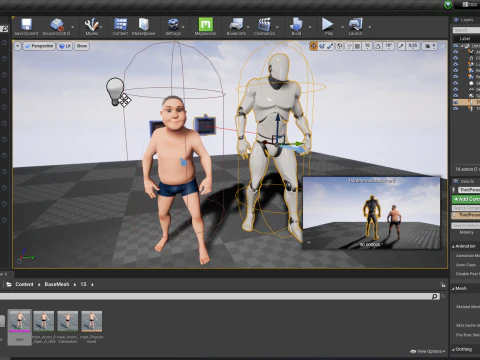The image size is (480, 360).
Task: Expand the Play options dropdown arrow
Action: point(342,27)
